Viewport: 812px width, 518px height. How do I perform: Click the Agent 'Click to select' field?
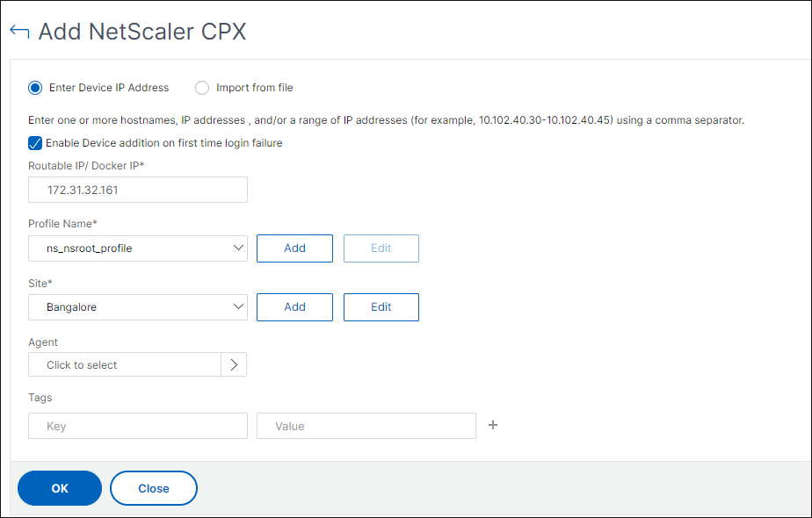pos(125,365)
